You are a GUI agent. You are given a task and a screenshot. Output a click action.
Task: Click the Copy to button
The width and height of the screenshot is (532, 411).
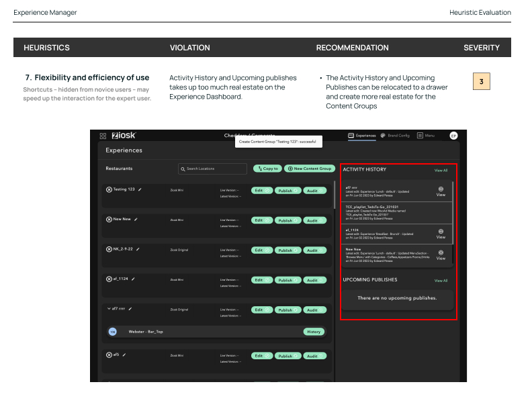point(267,169)
